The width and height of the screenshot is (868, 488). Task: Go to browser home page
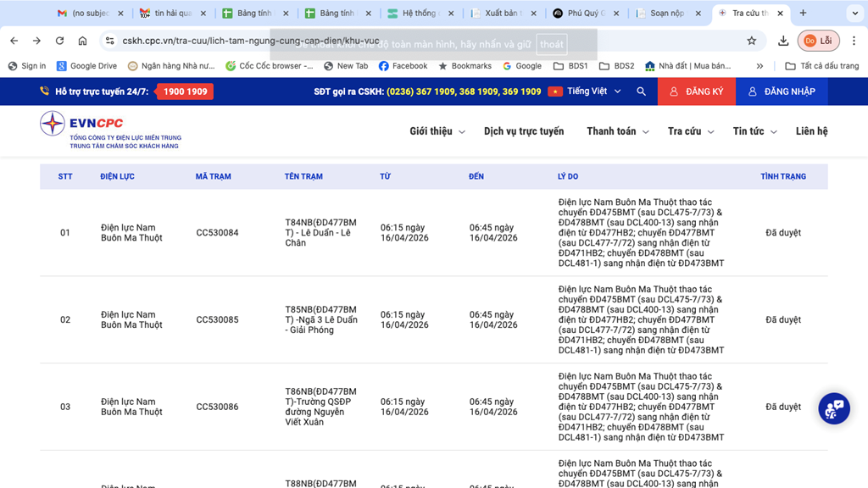click(82, 41)
